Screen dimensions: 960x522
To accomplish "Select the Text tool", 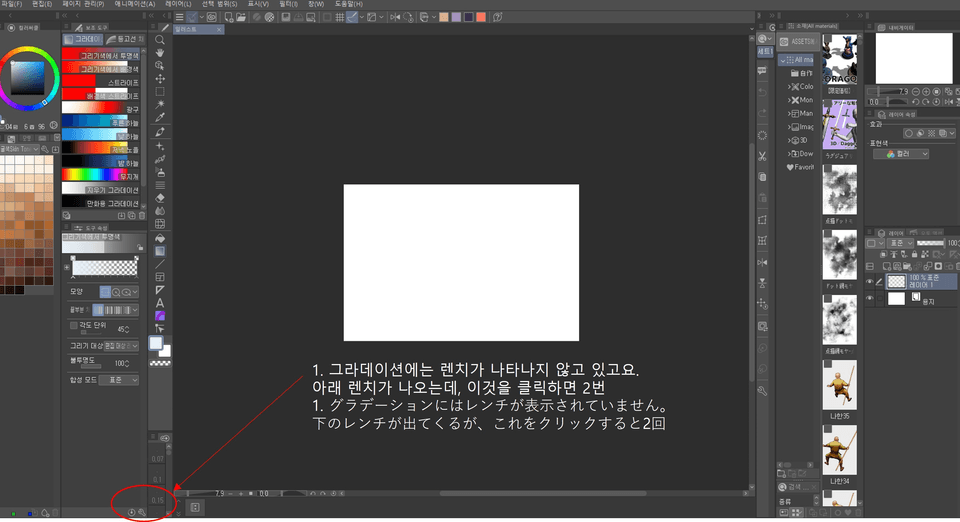I will [160, 304].
